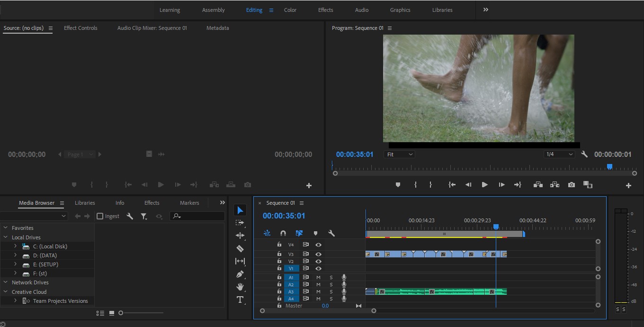Switch to the Effects workspace tab
644x327 pixels.
326,10
